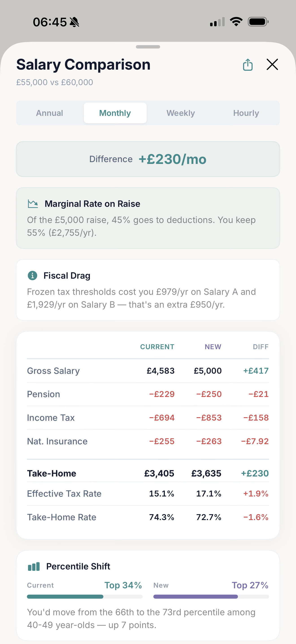Tap the NEW column header
296x644 pixels.
(213, 347)
